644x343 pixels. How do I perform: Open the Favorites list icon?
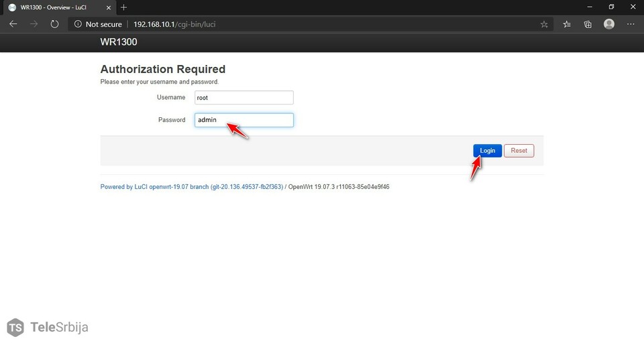567,24
